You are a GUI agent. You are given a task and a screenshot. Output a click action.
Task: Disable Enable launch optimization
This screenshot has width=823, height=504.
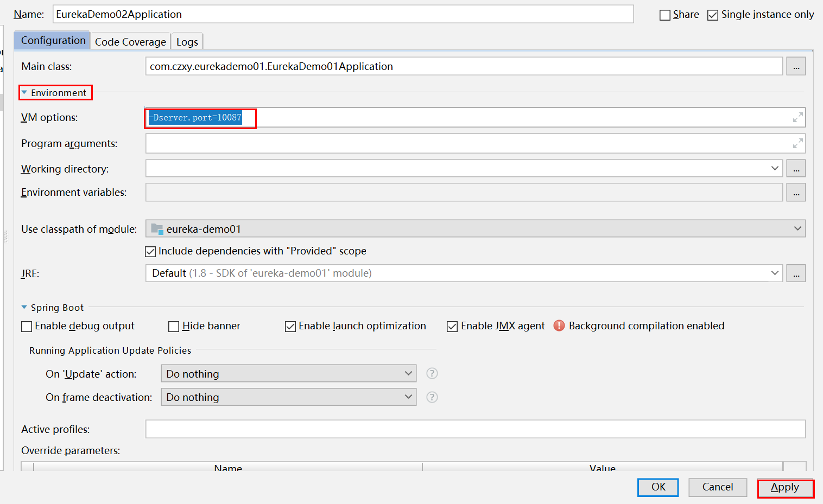coord(290,326)
